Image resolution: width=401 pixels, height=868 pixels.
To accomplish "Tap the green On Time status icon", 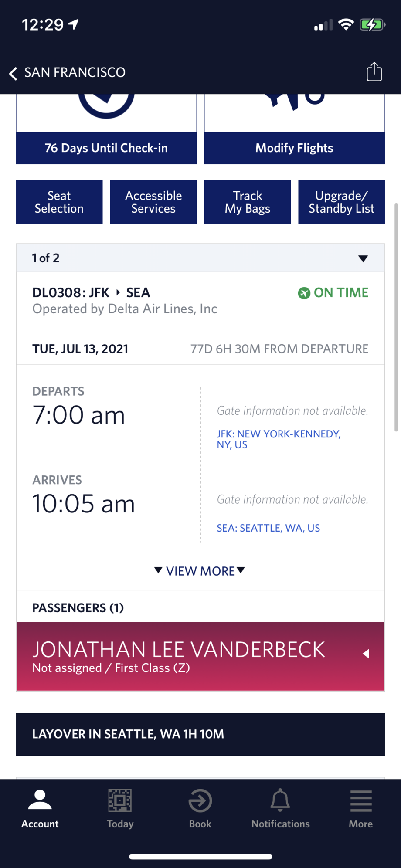I will (x=304, y=293).
